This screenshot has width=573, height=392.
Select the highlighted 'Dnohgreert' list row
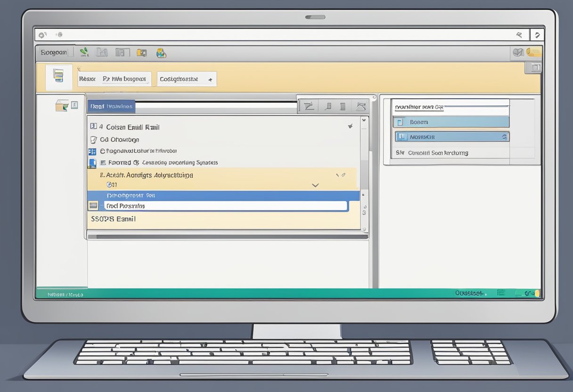pyautogui.click(x=221, y=195)
